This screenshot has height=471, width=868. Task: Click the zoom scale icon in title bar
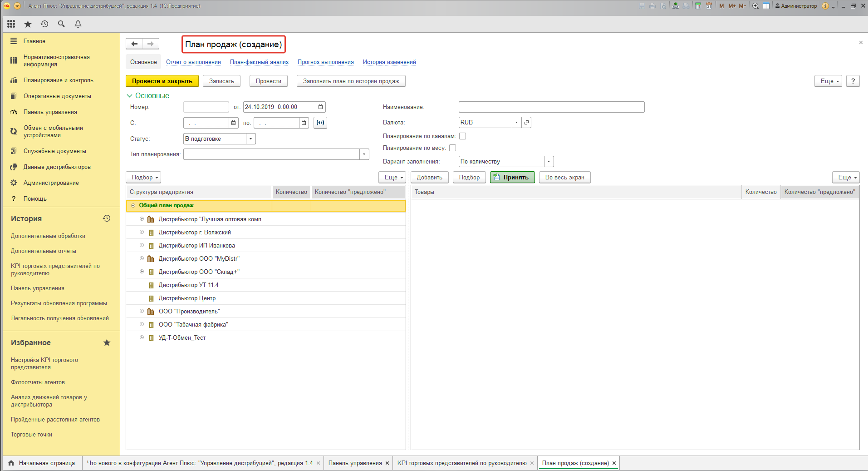pos(755,6)
